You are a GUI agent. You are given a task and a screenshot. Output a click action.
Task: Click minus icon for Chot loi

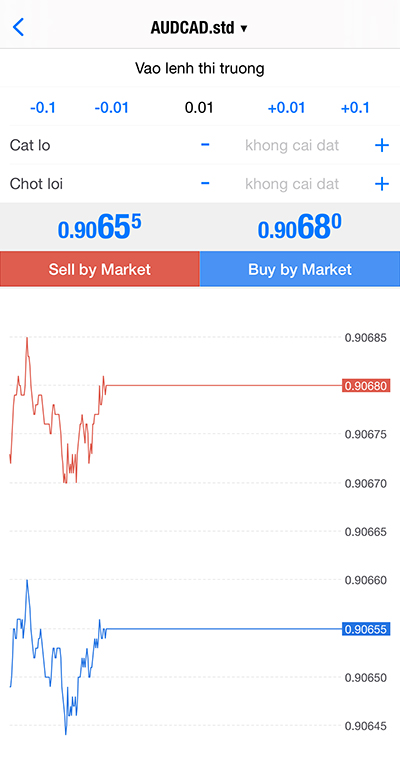205,183
